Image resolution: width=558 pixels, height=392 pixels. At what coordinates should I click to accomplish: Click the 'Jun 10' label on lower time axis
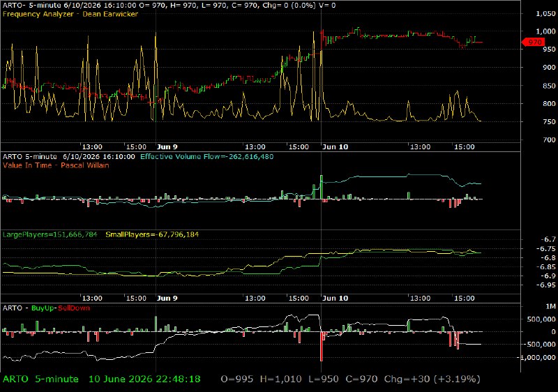[335, 298]
